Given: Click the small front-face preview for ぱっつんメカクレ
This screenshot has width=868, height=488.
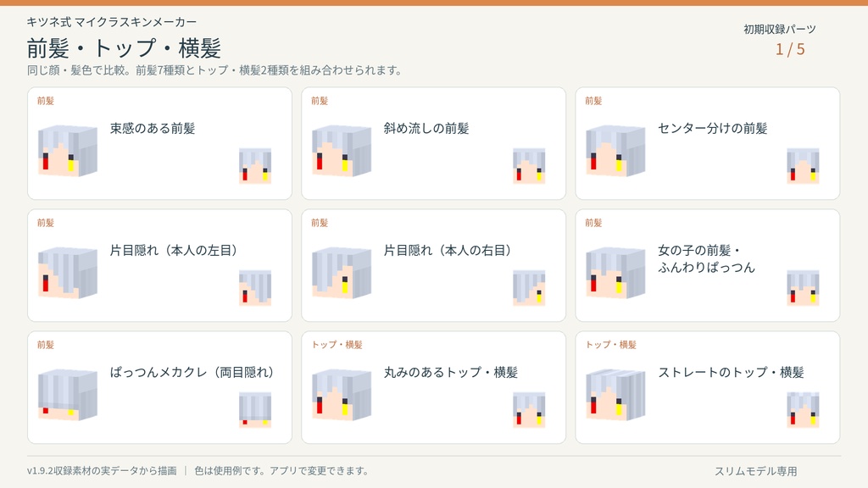Looking at the screenshot, I should [x=255, y=409].
